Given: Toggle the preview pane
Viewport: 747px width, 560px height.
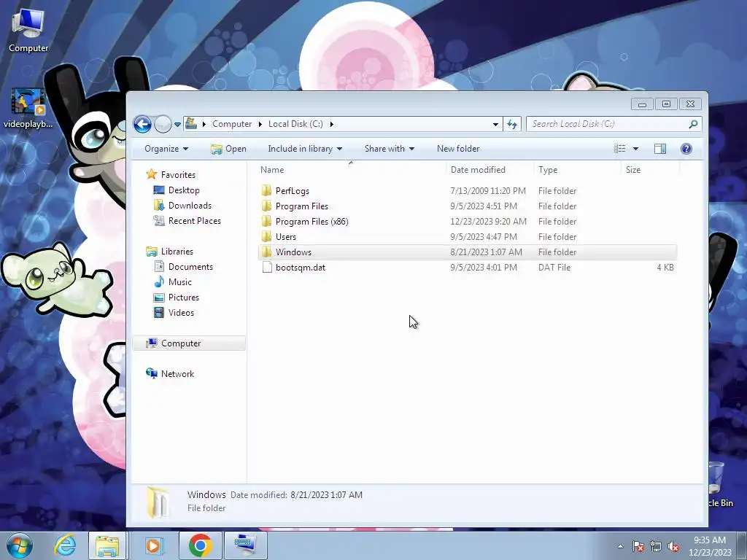Looking at the screenshot, I should pos(659,149).
